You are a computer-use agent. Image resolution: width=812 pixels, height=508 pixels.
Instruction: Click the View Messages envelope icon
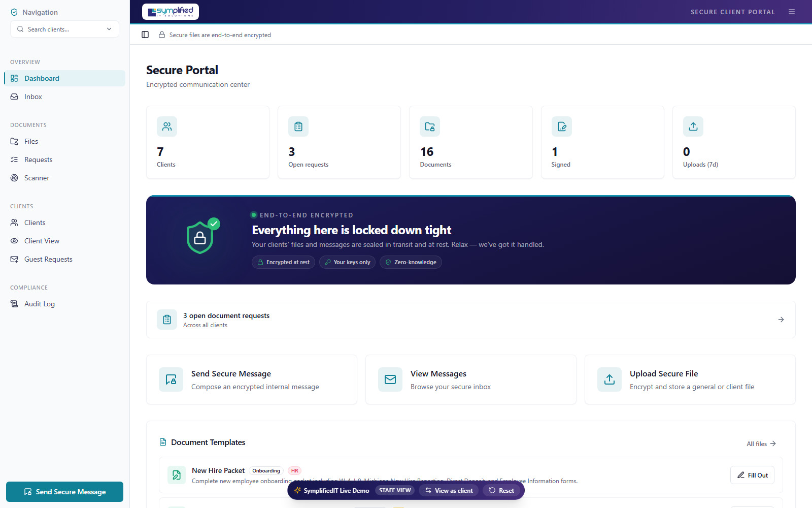[x=390, y=379]
